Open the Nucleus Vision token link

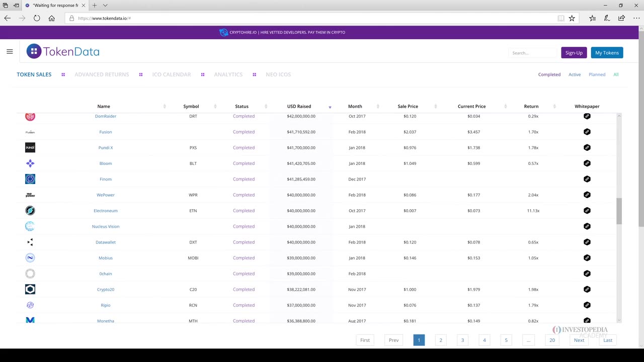pos(106,226)
